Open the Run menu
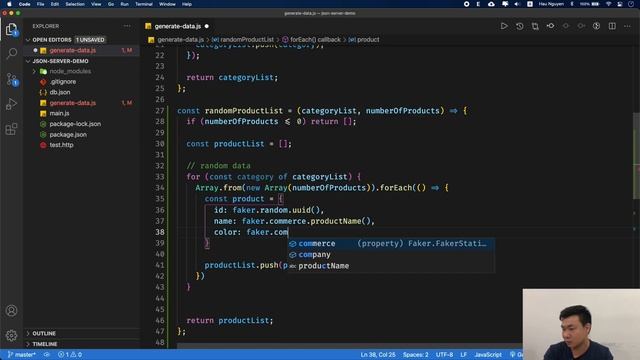 124,4
